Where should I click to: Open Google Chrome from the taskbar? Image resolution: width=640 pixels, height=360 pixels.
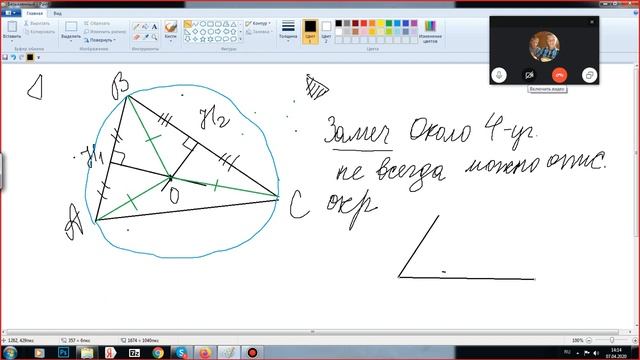(x=158, y=352)
